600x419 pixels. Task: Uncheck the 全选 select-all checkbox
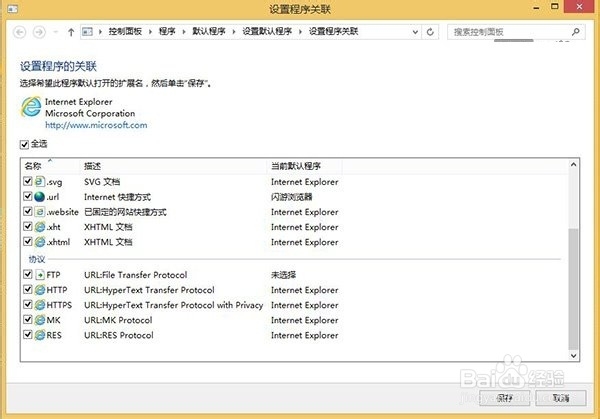pyautogui.click(x=24, y=144)
